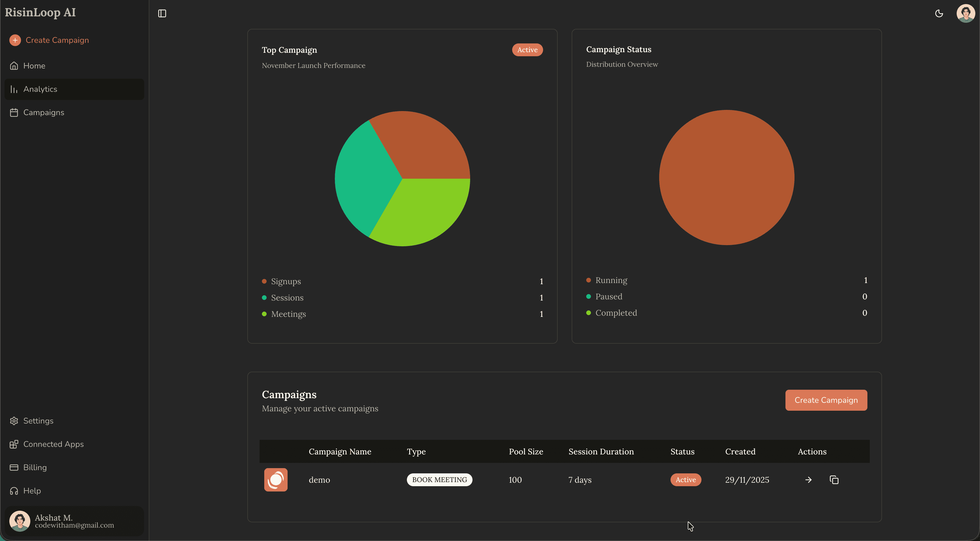Click the Billing card icon

[x=14, y=467]
